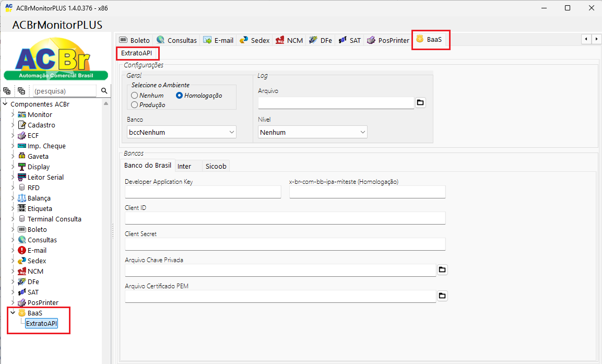Viewport: 602px width, 364px height.
Task: Click the Display monitor icon in tree
Action: click(x=22, y=167)
